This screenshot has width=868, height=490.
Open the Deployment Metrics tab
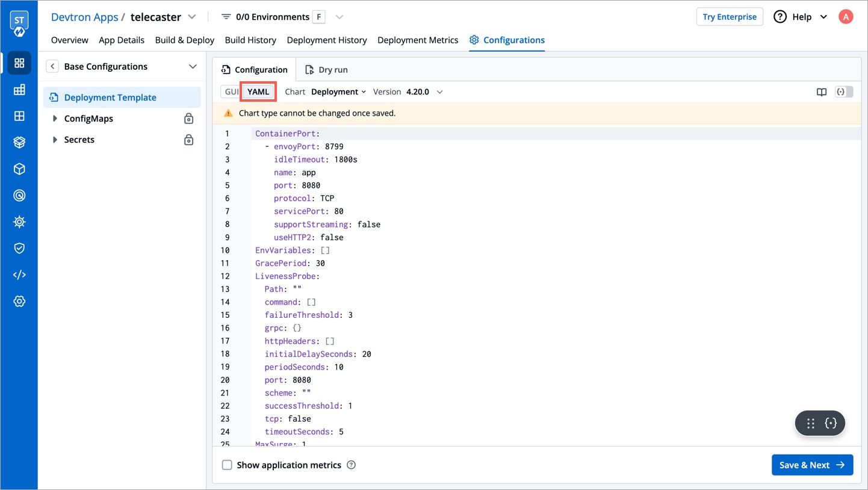click(418, 40)
